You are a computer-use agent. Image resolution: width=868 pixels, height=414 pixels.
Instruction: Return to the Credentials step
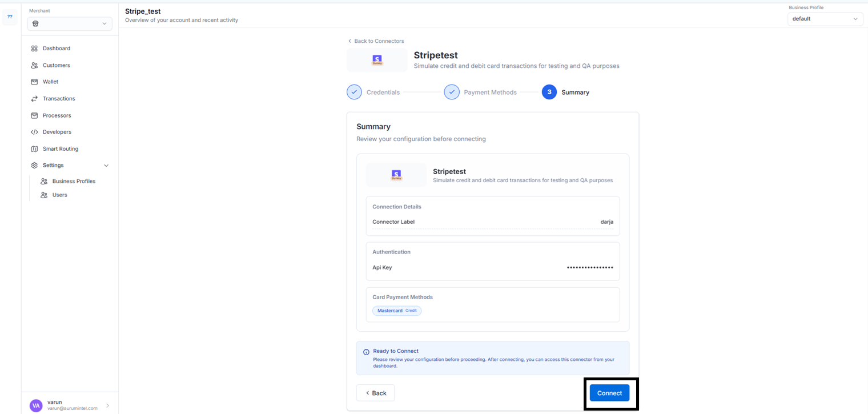pos(355,92)
